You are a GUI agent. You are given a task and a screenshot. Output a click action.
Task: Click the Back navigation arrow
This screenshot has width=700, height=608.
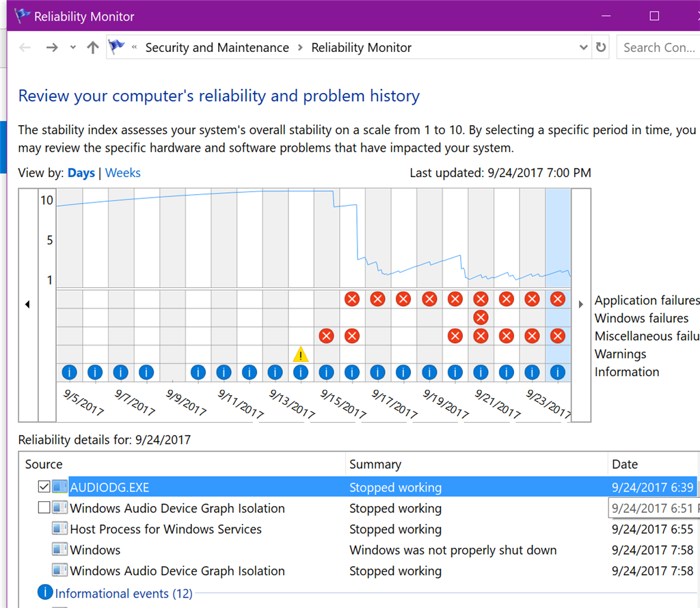[25, 47]
